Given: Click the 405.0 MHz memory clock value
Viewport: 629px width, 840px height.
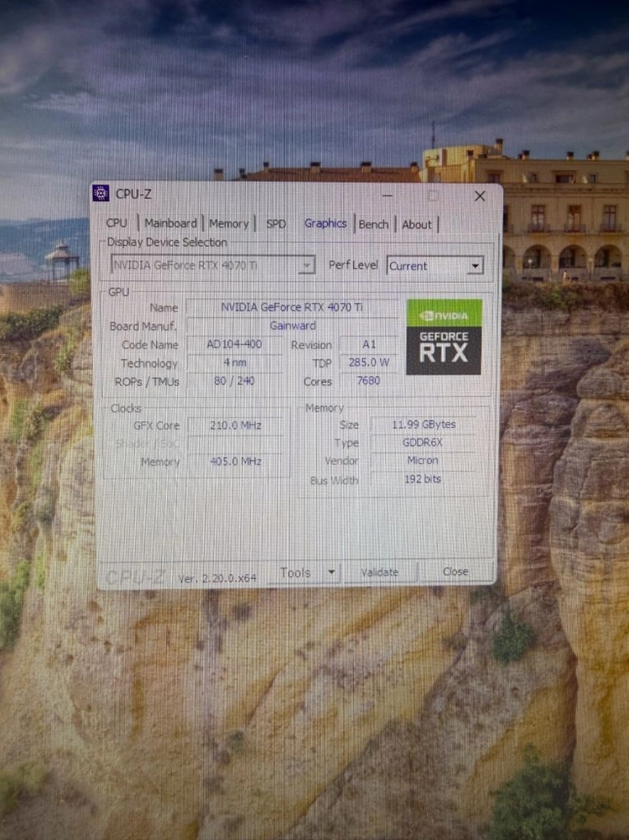Looking at the screenshot, I should pos(236,461).
